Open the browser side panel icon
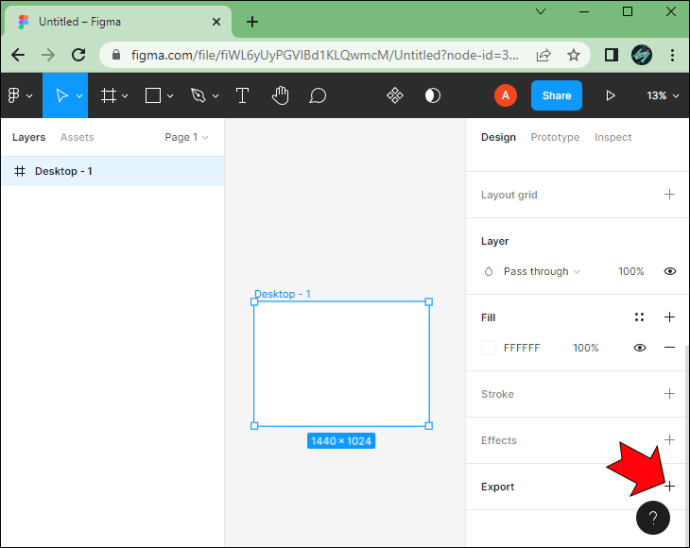 [x=611, y=55]
